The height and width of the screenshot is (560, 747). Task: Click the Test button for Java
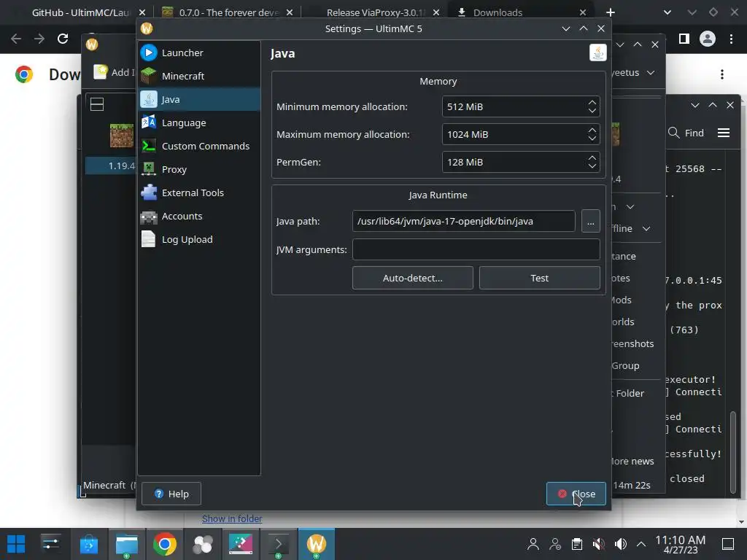click(x=539, y=278)
